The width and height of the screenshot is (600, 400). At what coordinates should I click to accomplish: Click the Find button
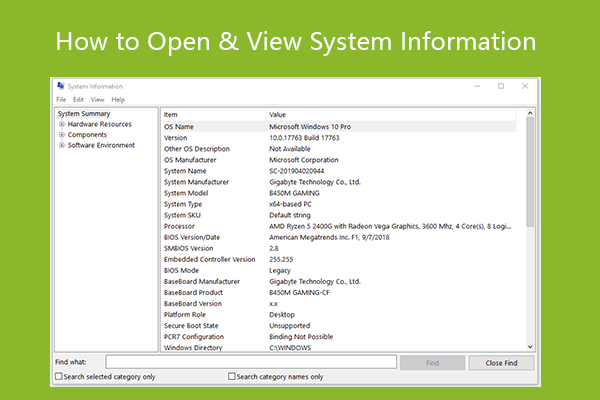point(432,362)
